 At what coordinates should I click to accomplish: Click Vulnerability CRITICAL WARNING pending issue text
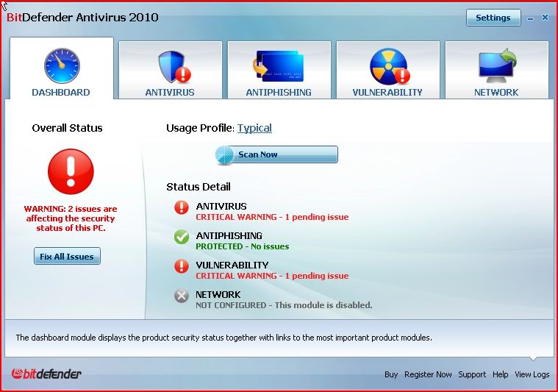(272, 276)
